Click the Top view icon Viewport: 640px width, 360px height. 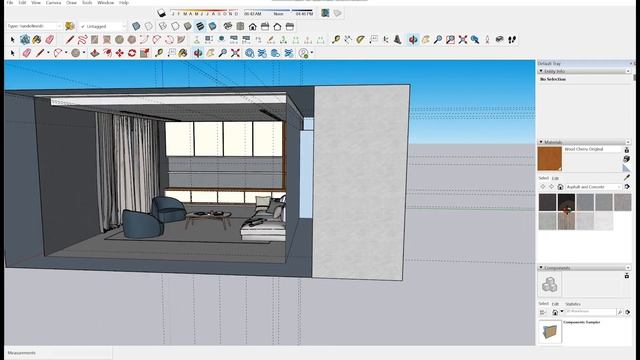coord(240,27)
